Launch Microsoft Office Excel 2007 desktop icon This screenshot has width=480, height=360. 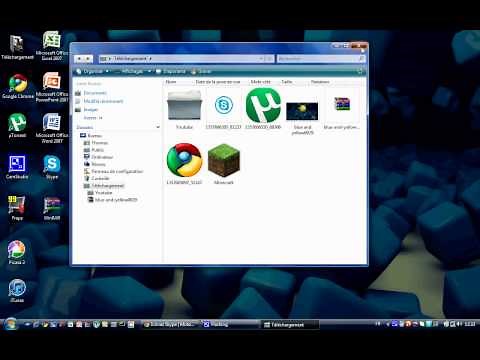[52, 46]
